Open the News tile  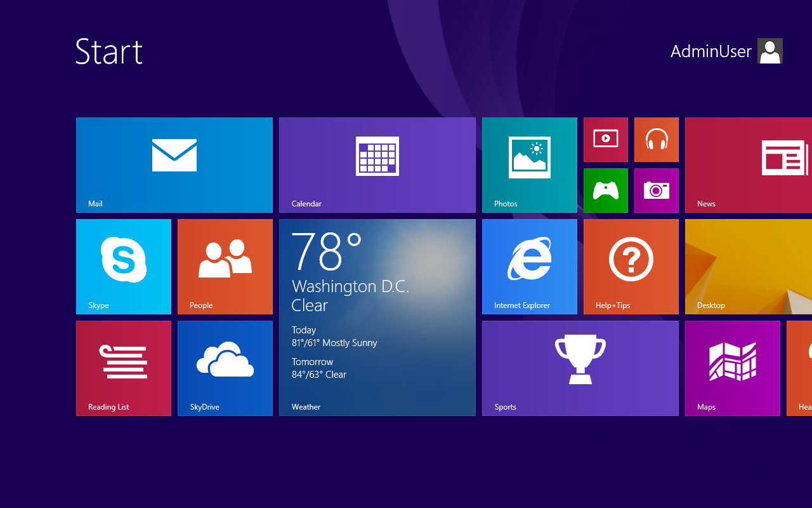[749, 165]
